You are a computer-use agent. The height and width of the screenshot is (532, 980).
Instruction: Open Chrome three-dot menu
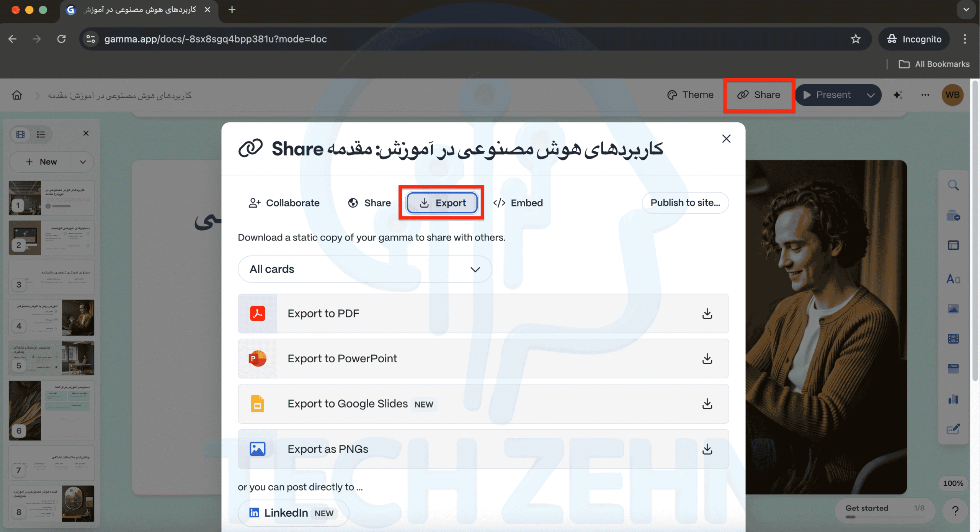click(965, 39)
